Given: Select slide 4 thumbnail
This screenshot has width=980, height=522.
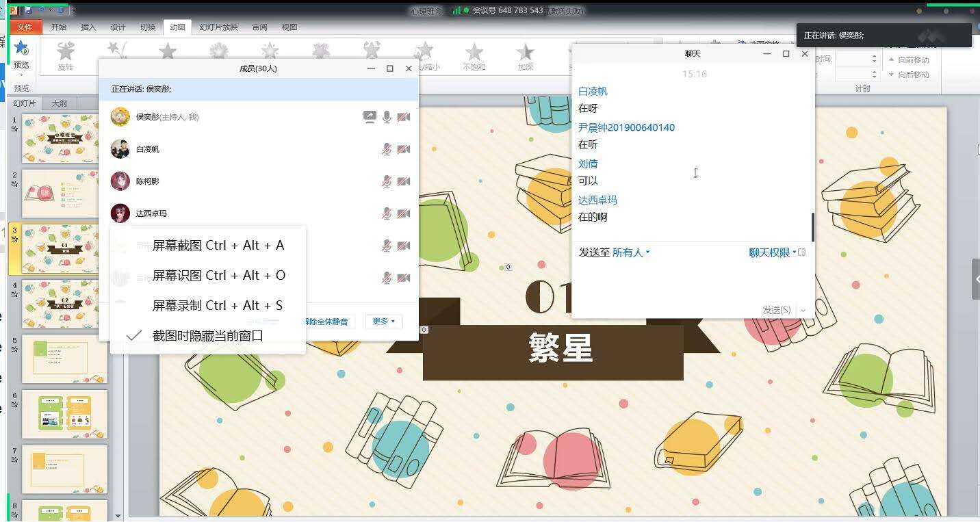Looking at the screenshot, I should pyautogui.click(x=65, y=304).
